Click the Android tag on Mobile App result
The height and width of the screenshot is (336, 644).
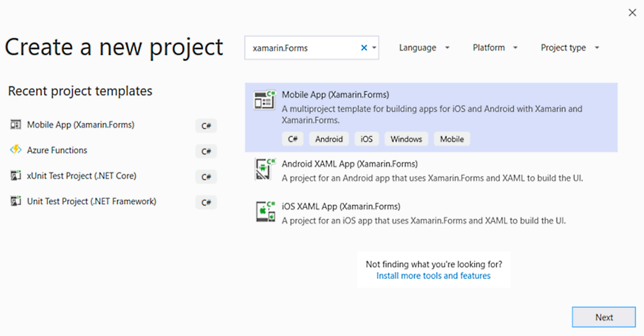[x=329, y=139]
